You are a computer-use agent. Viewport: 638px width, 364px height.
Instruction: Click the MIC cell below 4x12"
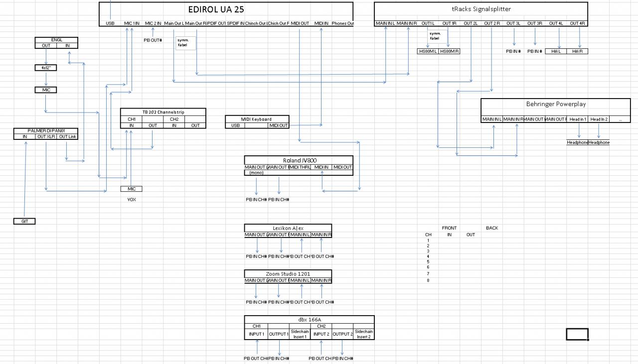(x=46, y=90)
